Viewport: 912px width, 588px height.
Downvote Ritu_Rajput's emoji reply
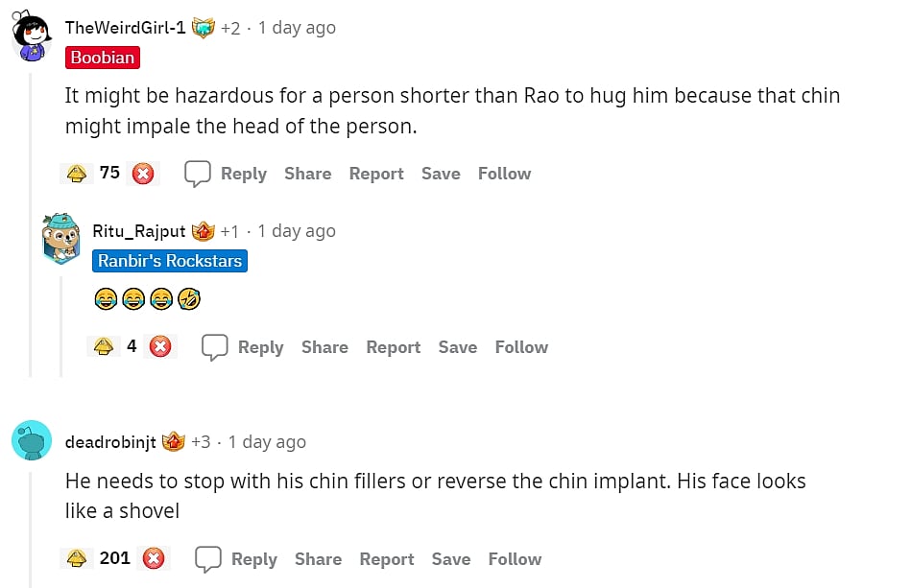tap(160, 347)
